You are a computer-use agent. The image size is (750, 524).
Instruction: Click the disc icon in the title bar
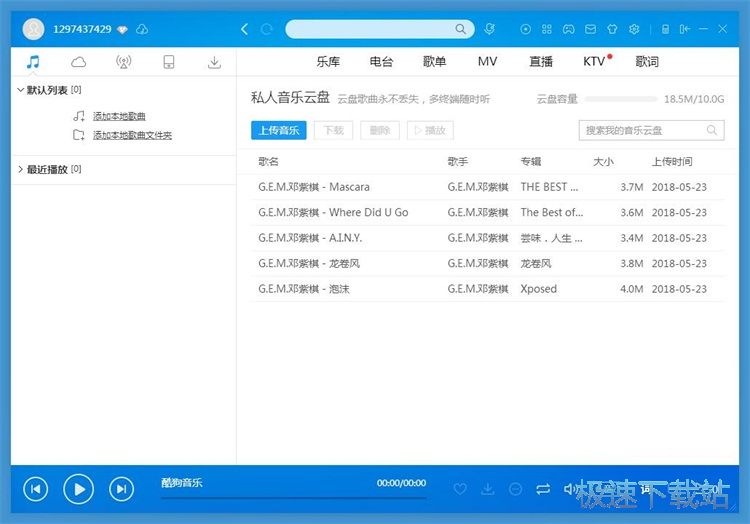[x=525, y=29]
